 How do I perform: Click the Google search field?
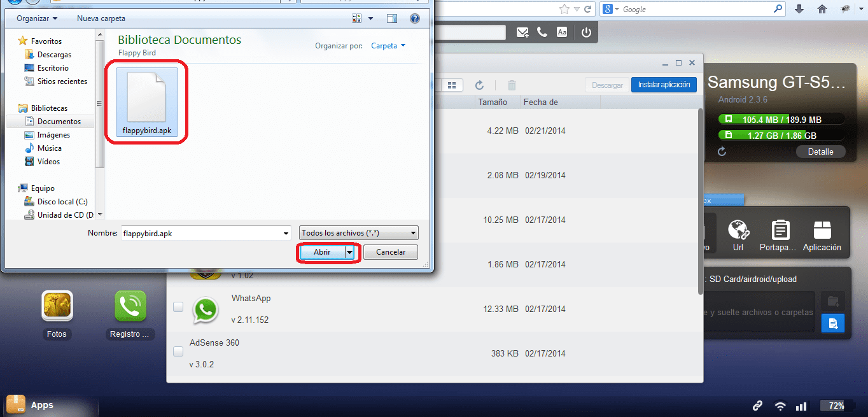(x=697, y=9)
